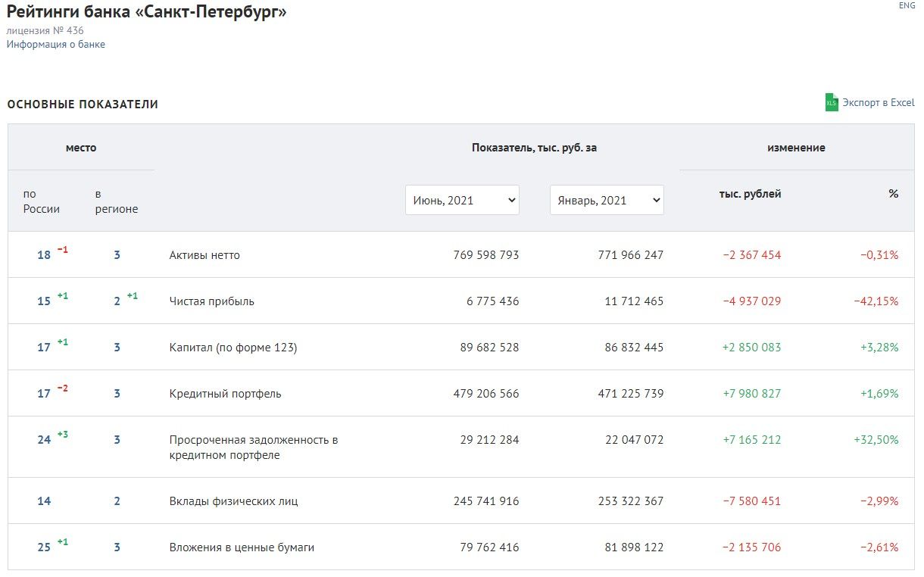Click the change value −4 937 029

tap(751, 301)
